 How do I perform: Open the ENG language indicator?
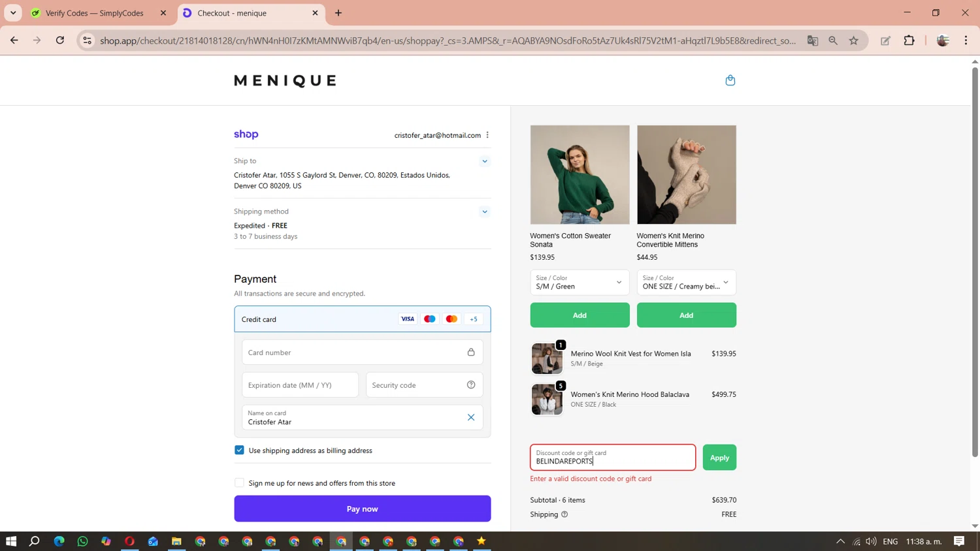(890, 541)
